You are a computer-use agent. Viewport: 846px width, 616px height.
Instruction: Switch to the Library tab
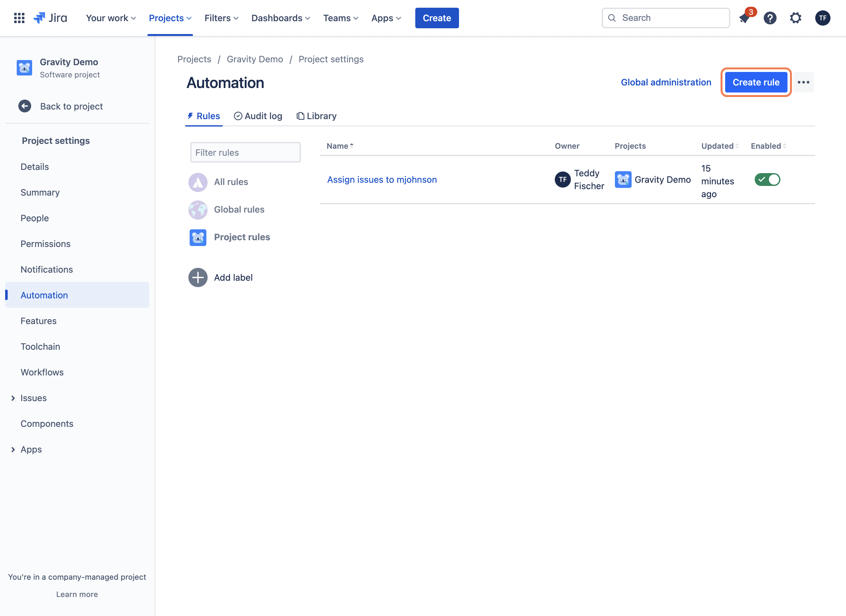pyautogui.click(x=317, y=116)
